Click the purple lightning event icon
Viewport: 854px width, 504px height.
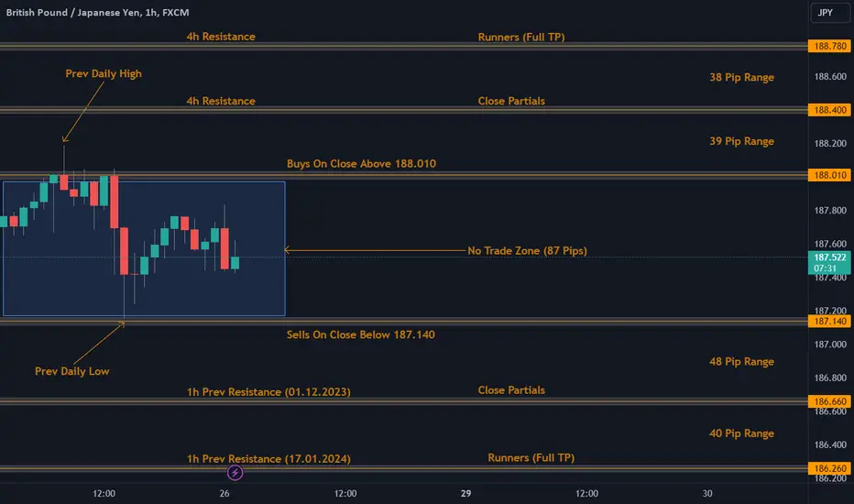pyautogui.click(x=235, y=473)
